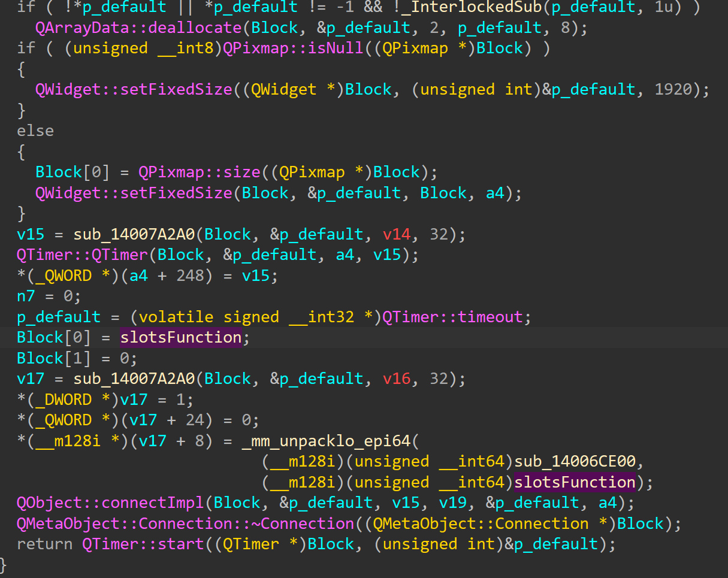
Task: Click sub_14007A2A0 on the v17 assignment line
Action: coord(135,379)
